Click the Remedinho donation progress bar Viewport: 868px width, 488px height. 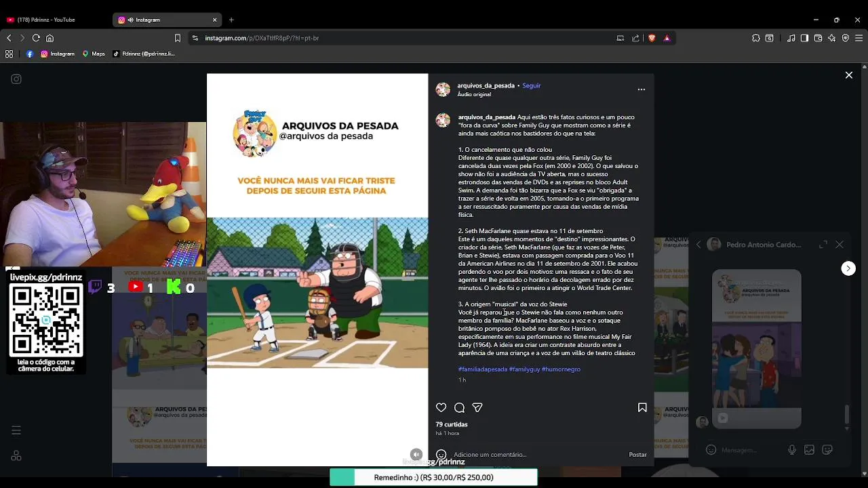[x=433, y=477]
